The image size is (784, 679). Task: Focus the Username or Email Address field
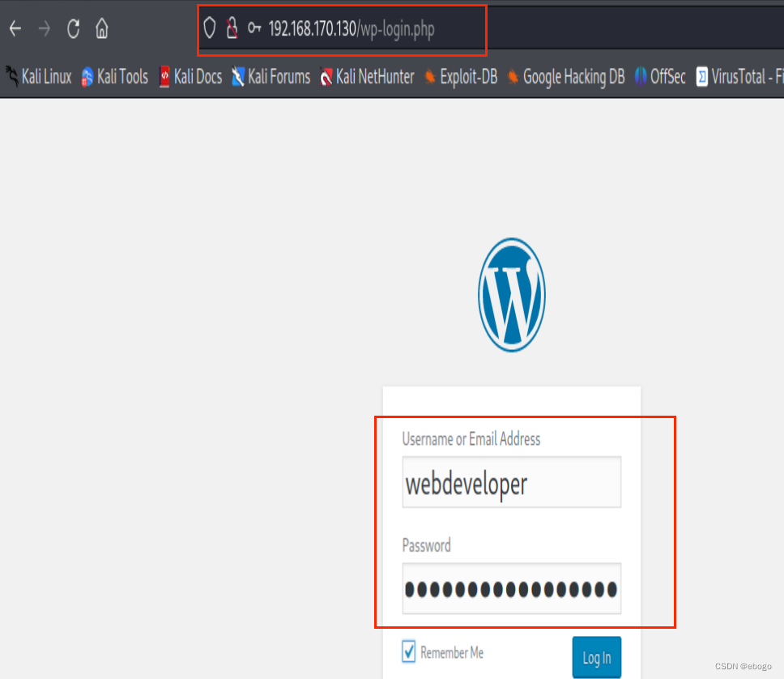[x=512, y=482]
